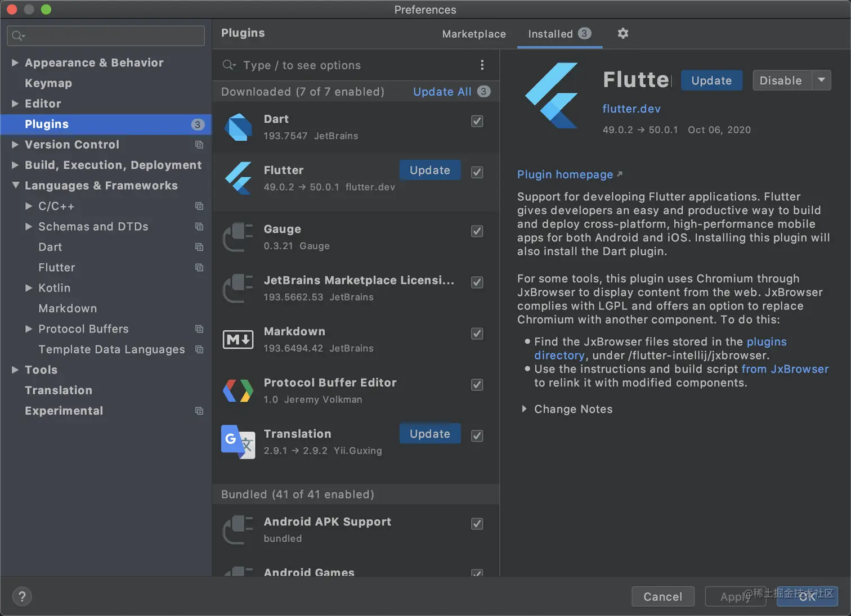Click the Flutter logo in plugin list
This screenshot has height=616, width=851.
click(x=239, y=178)
